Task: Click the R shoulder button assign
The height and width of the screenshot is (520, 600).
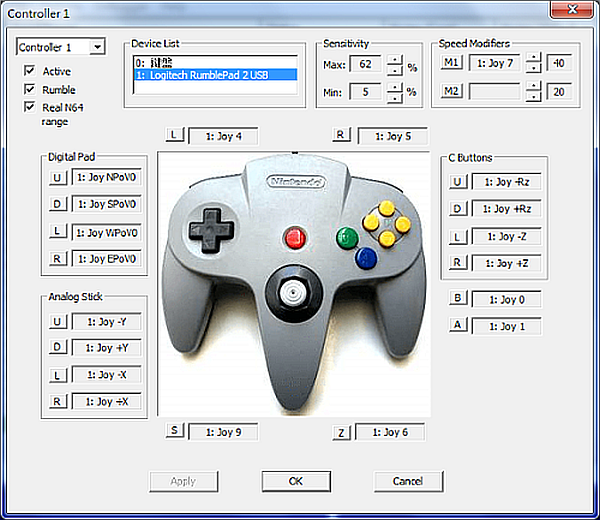Action: (341, 135)
